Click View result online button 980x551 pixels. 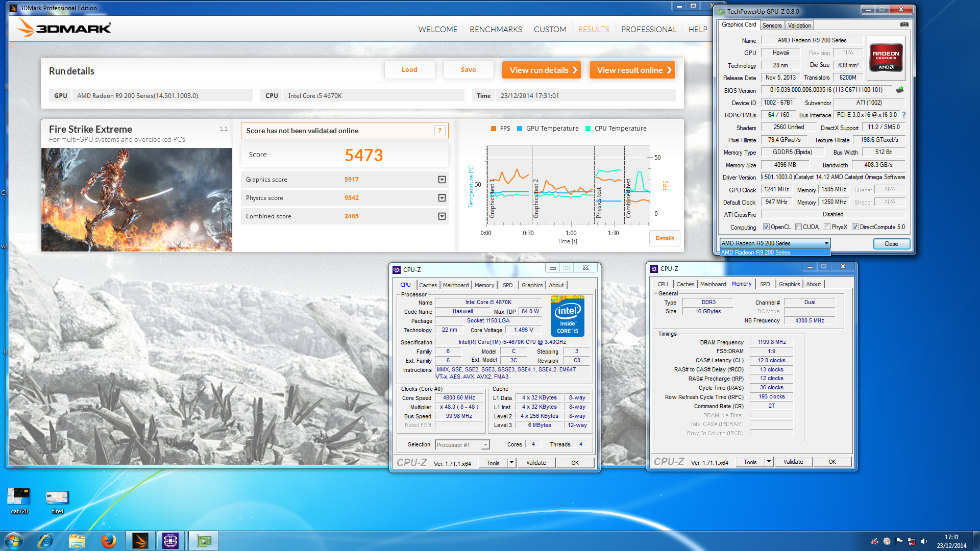pos(633,70)
